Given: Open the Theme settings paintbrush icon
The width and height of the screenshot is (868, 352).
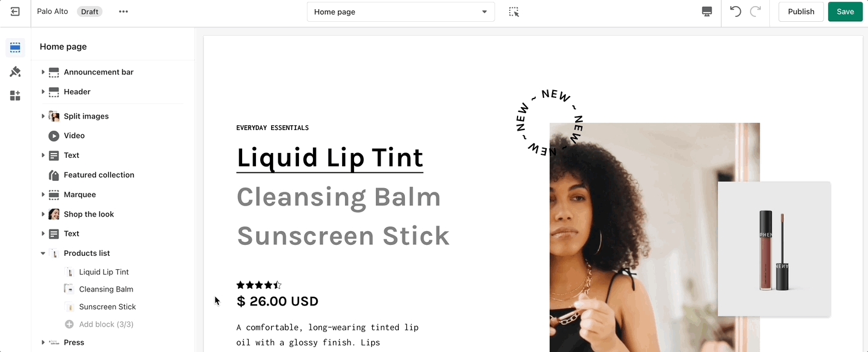Looking at the screenshot, I should (15, 72).
